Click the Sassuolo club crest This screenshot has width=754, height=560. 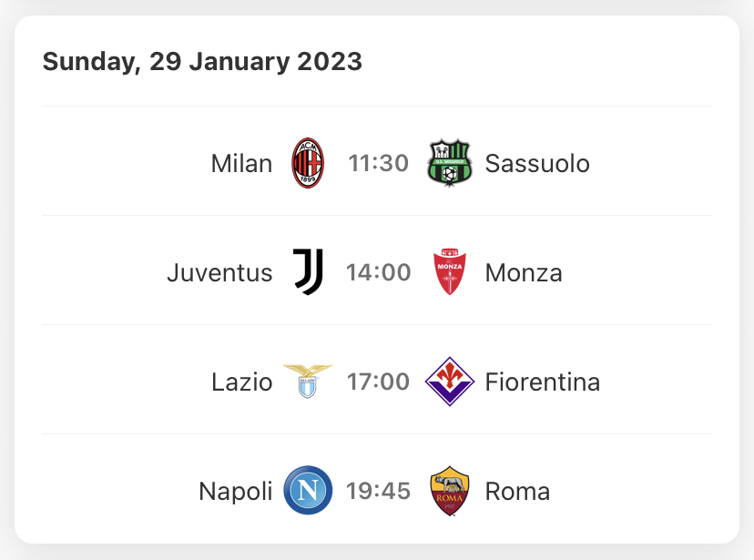pos(450,163)
